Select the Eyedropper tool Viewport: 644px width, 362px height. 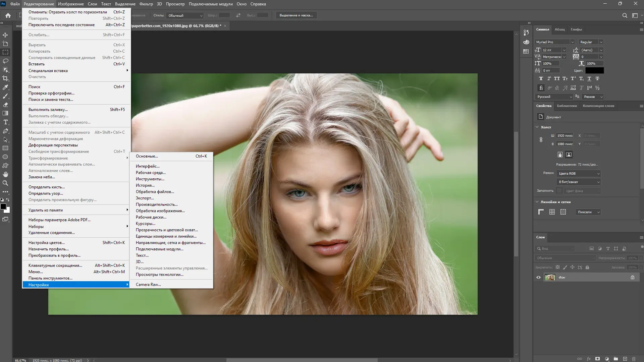tap(5, 87)
